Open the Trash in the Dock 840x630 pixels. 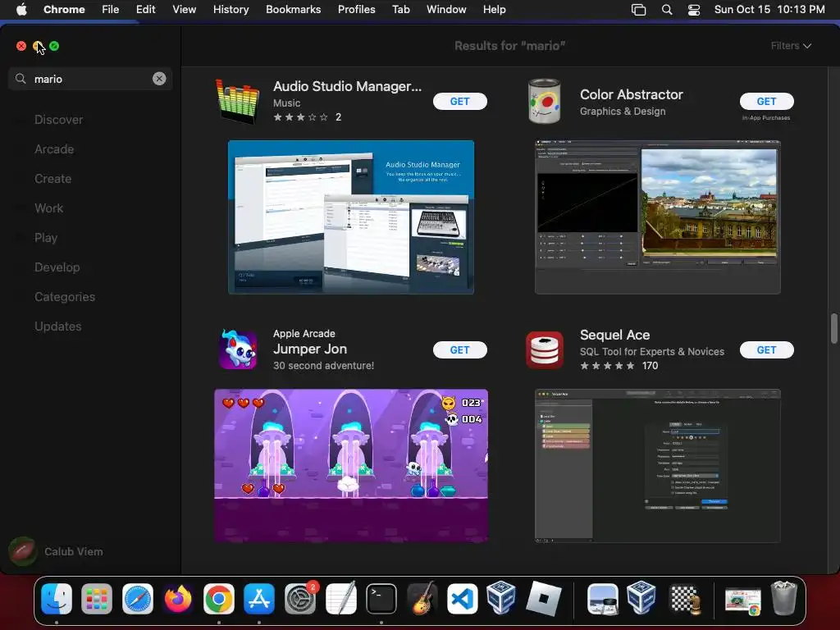click(783, 598)
